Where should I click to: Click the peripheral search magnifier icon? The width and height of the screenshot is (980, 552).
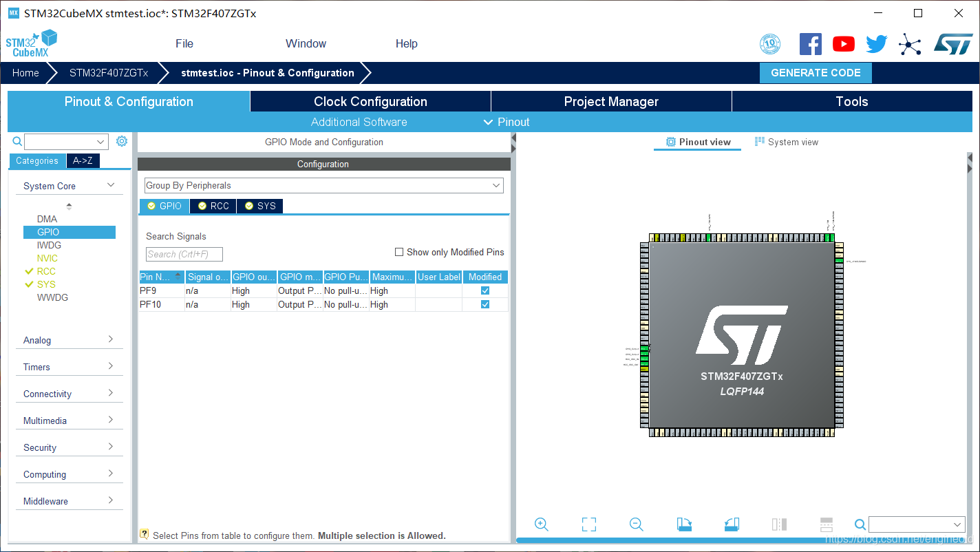pos(18,141)
